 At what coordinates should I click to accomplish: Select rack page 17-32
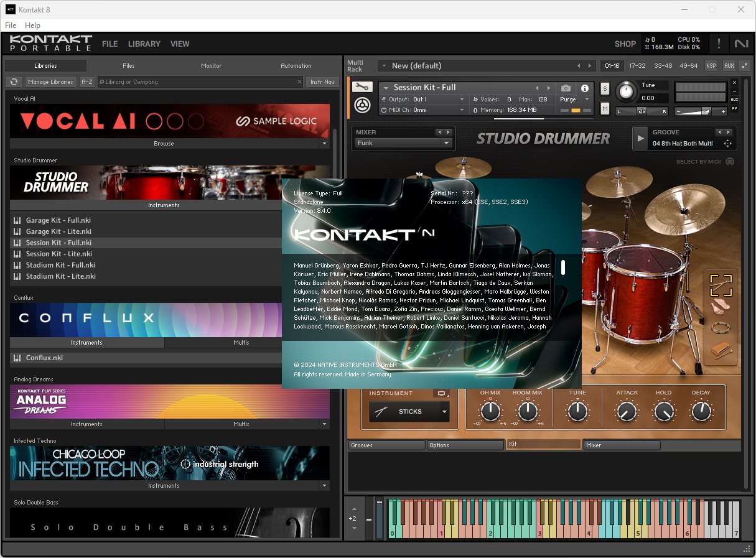coord(637,65)
